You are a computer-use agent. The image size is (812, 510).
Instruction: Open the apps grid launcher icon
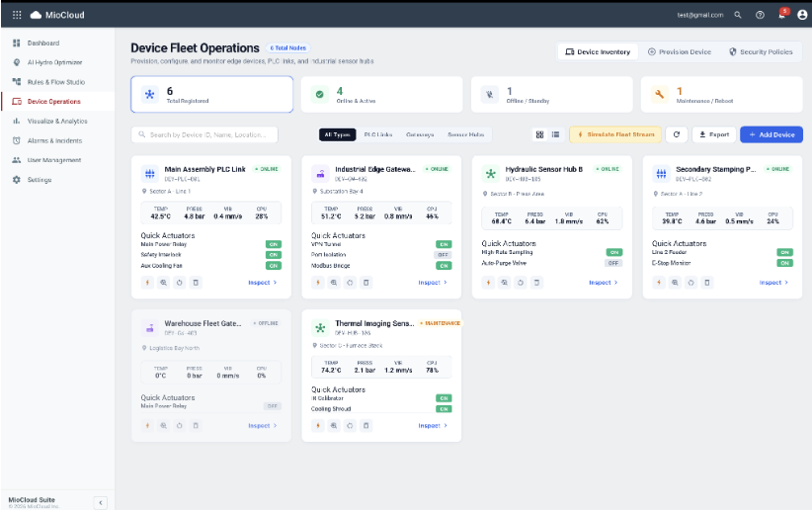pyautogui.click(x=17, y=15)
